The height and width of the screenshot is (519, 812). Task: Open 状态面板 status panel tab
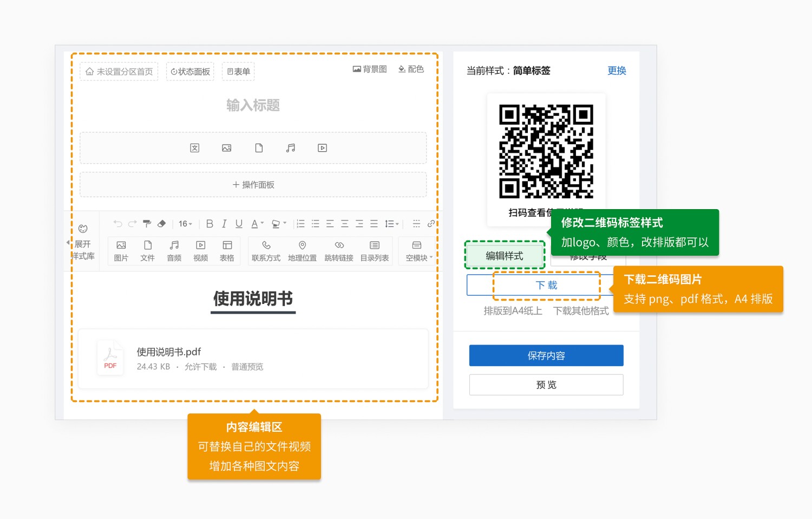coord(190,72)
